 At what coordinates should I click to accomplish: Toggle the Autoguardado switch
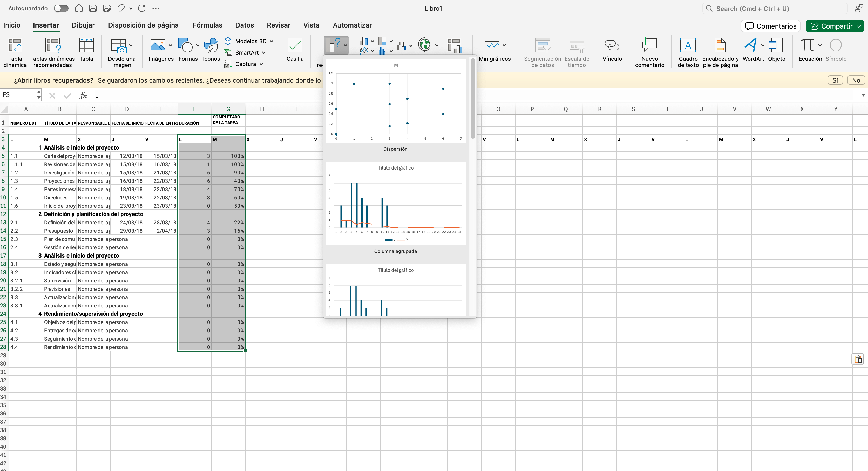click(x=61, y=8)
